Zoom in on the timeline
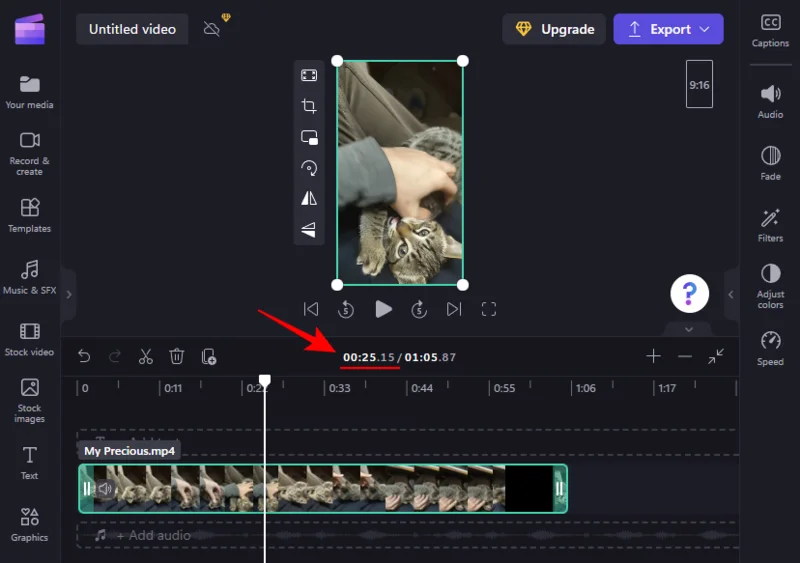 coord(654,356)
